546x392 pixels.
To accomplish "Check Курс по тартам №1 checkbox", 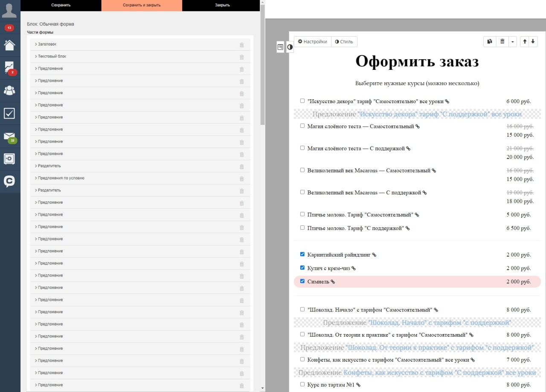I will pyautogui.click(x=302, y=384).
